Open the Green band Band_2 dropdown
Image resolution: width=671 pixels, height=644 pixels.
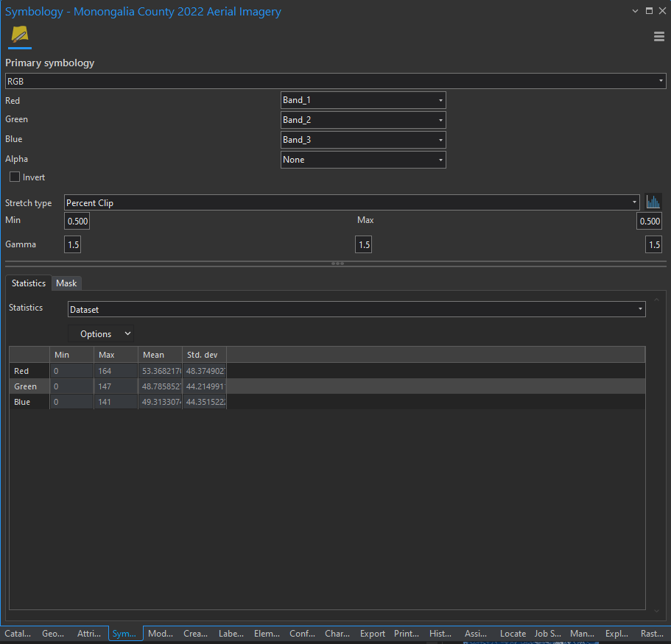click(363, 120)
